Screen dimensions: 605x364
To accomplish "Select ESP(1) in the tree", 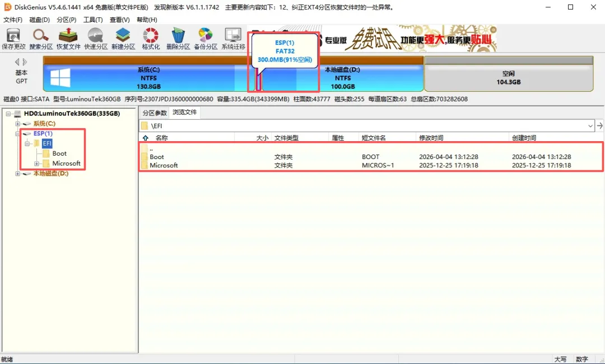I will coord(43,133).
